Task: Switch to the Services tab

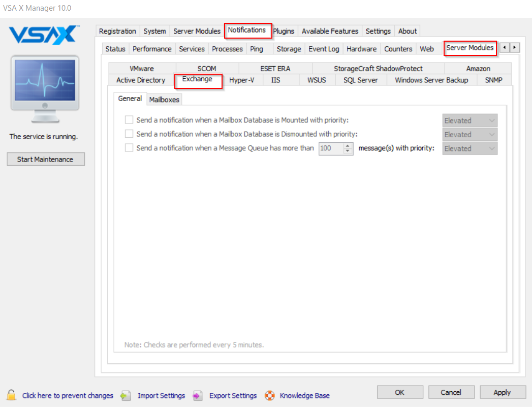Action: (x=192, y=49)
